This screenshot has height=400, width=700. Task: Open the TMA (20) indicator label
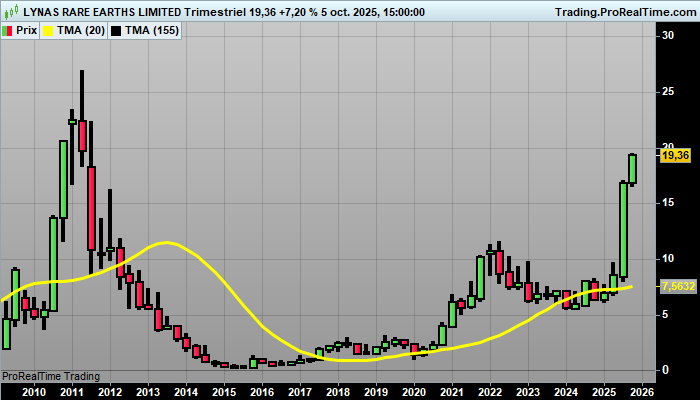pos(81,31)
